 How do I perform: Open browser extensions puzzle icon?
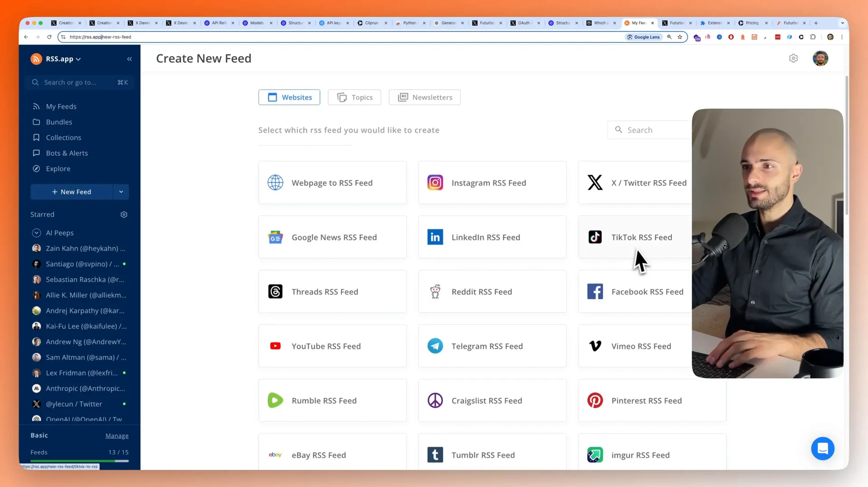click(x=813, y=37)
